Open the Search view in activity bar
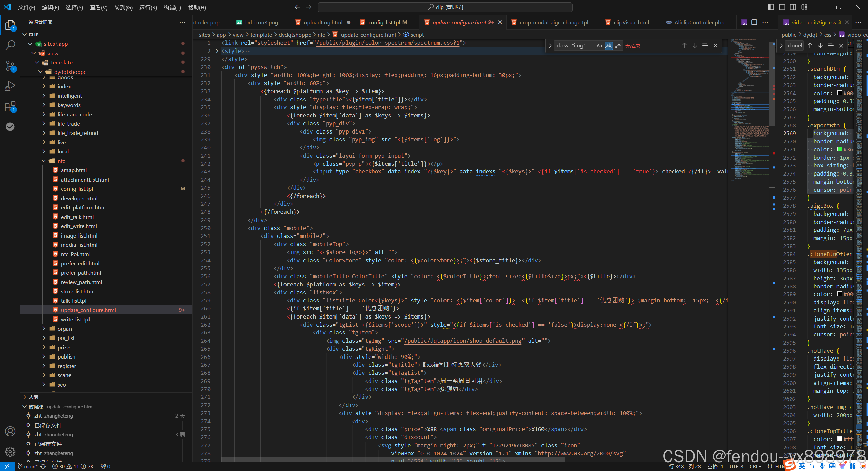 [x=10, y=45]
